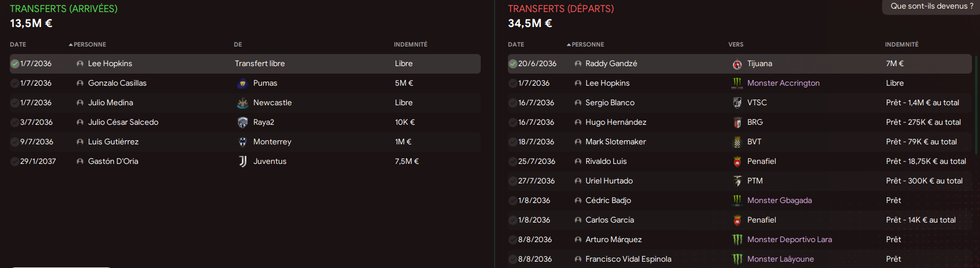Viewport: 980px width, 268px height.
Task: Sort departures by the VERS column header
Action: pyautogui.click(x=736, y=44)
